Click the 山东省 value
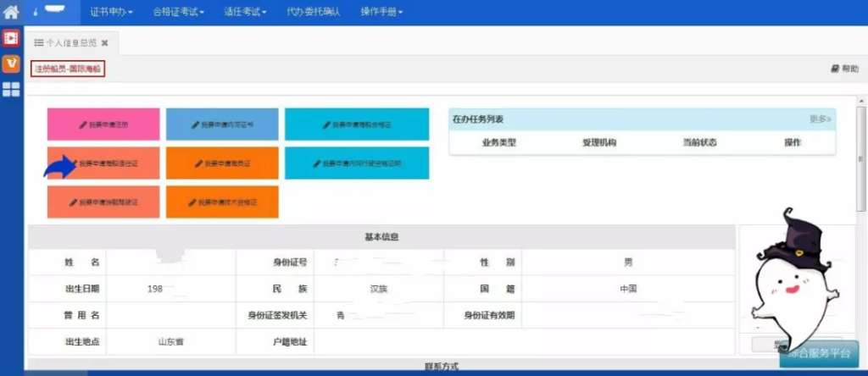Viewport: 868px width, 376px height. point(170,342)
